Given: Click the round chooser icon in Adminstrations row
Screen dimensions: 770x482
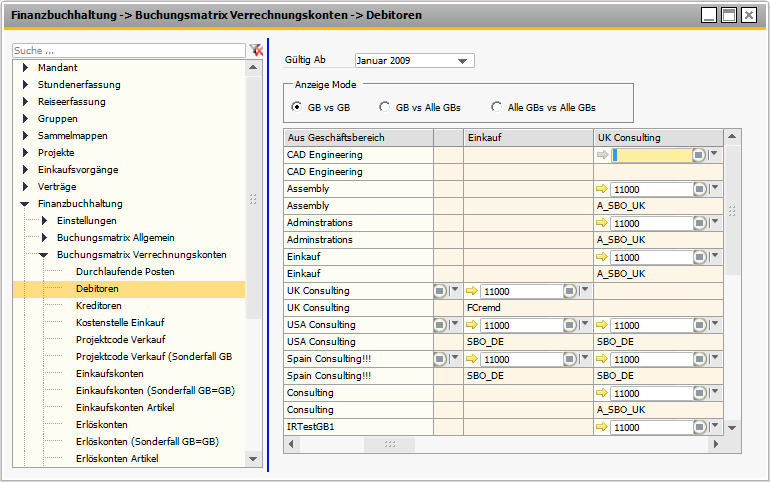Looking at the screenshot, I should (x=699, y=223).
